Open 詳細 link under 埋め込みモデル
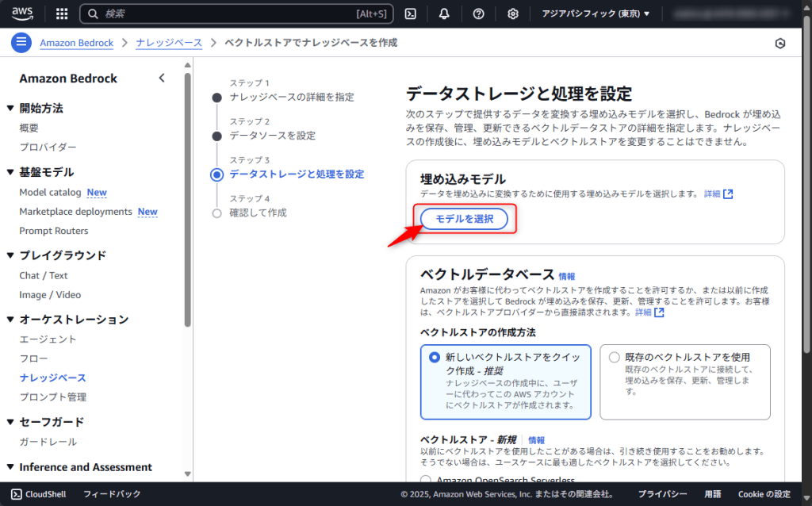 [x=712, y=194]
